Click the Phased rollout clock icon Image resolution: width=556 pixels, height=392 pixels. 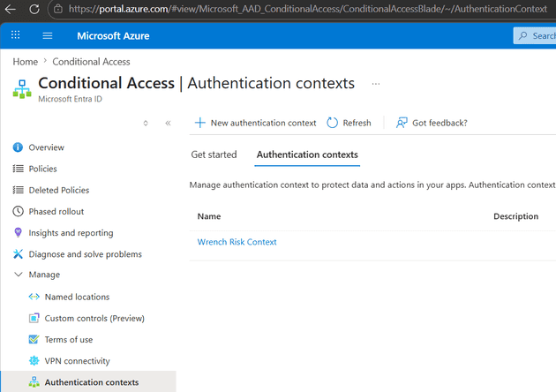tap(18, 211)
